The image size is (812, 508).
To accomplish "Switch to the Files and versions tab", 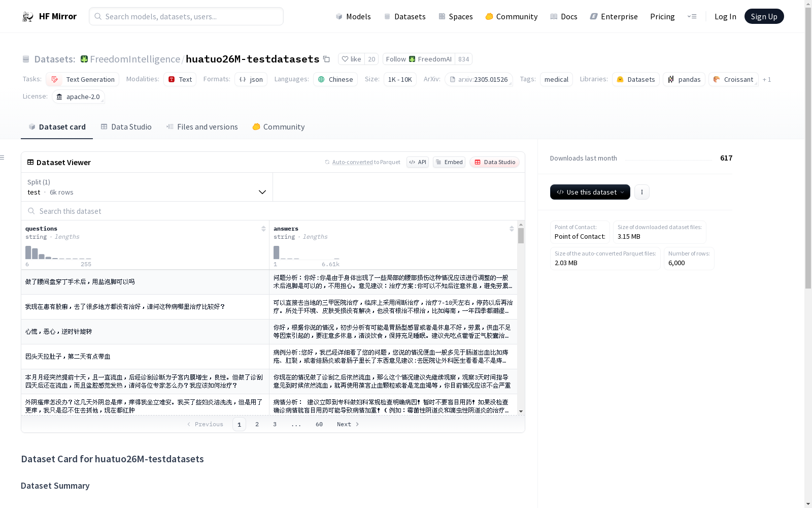I will coord(202,127).
